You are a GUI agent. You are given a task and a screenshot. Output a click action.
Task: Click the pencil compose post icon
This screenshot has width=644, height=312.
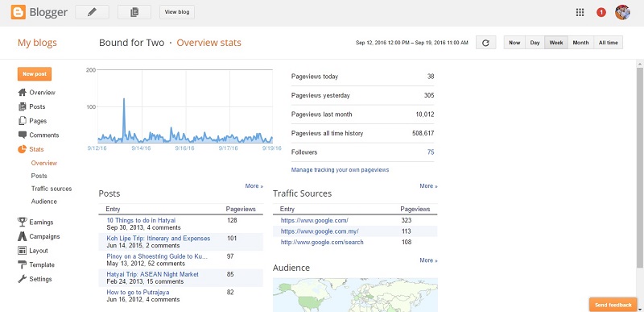point(92,12)
